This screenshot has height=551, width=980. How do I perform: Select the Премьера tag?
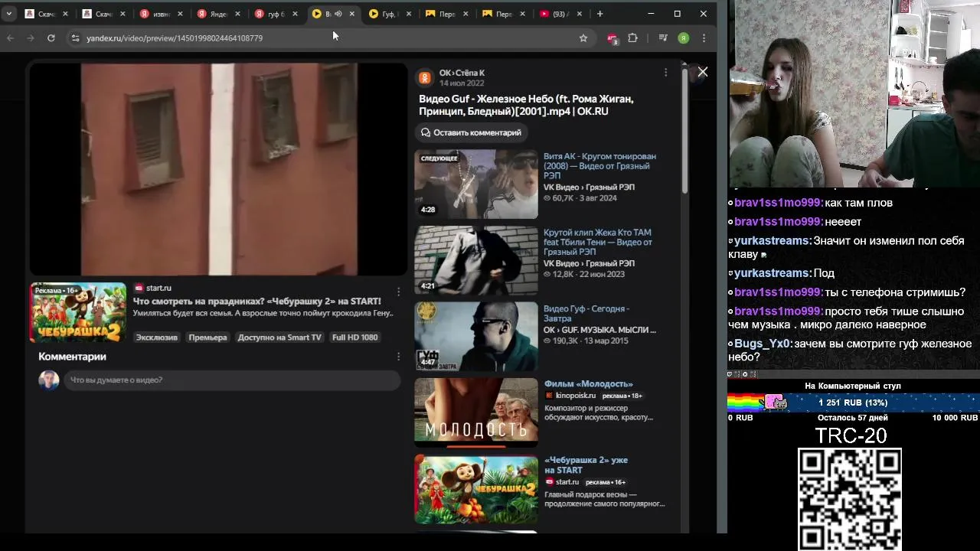[x=207, y=337]
